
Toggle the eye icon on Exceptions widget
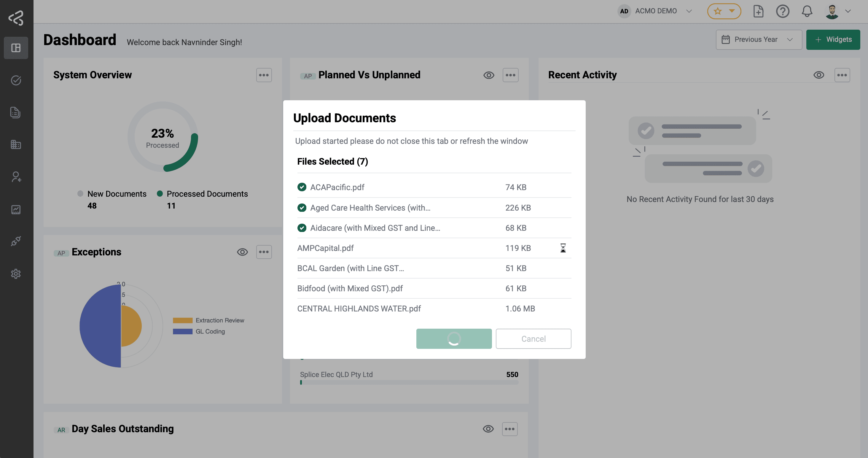click(242, 252)
